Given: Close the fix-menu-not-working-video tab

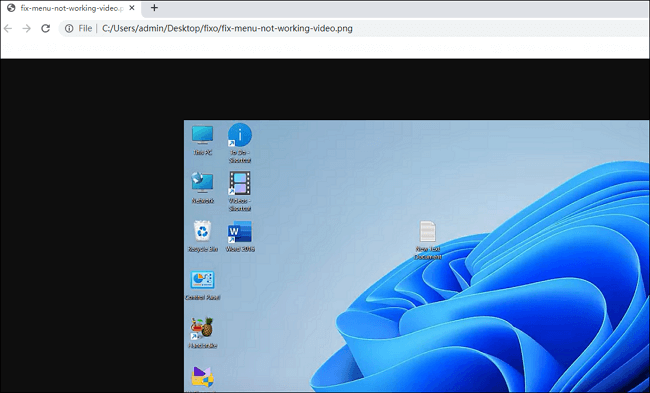Looking at the screenshot, I should coord(132,8).
